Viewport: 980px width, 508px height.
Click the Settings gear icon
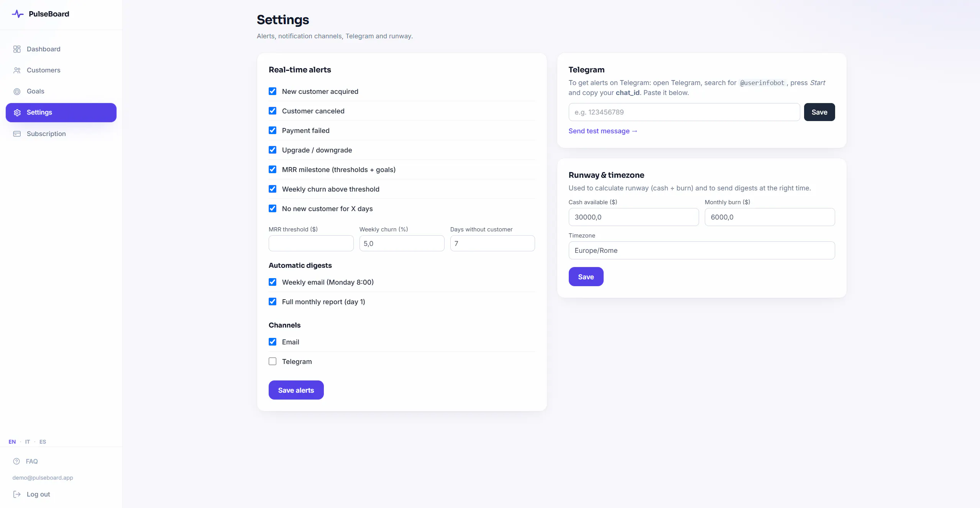[x=17, y=113]
